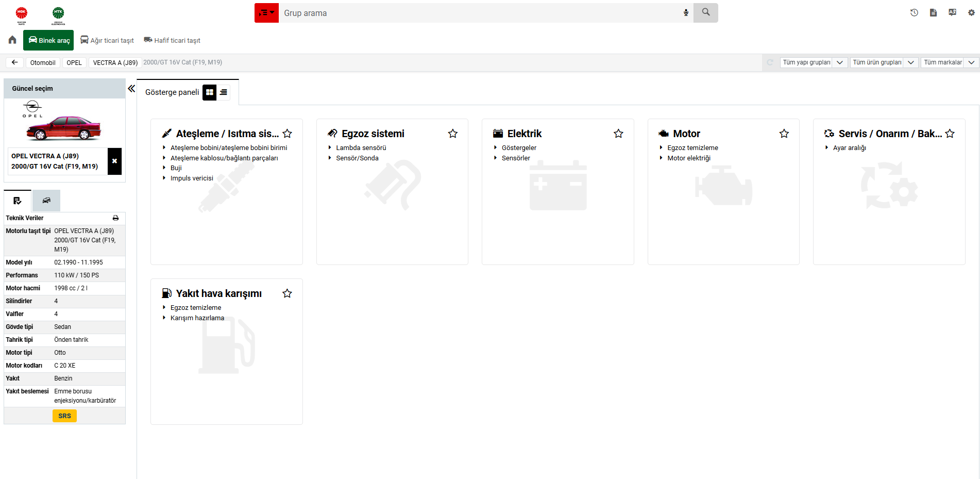The image size is (980, 479).
Task: Click the back arrow in breadcrumb
Action: [14, 62]
